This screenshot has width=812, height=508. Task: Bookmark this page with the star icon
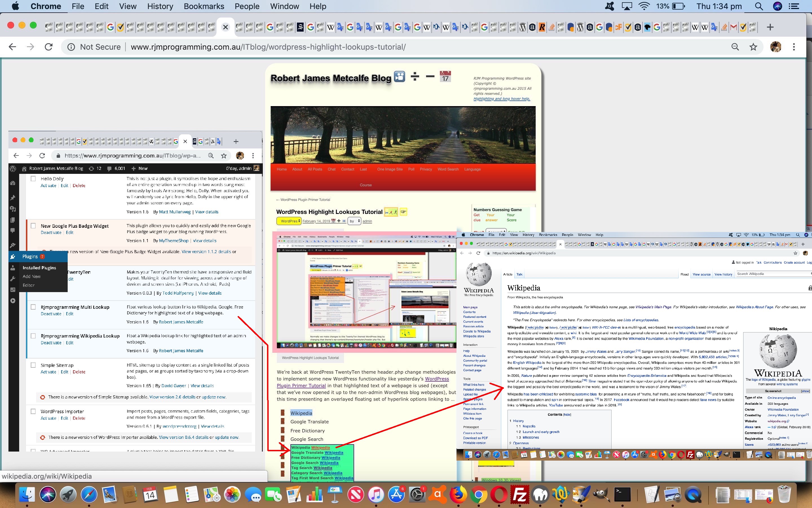[x=753, y=47]
